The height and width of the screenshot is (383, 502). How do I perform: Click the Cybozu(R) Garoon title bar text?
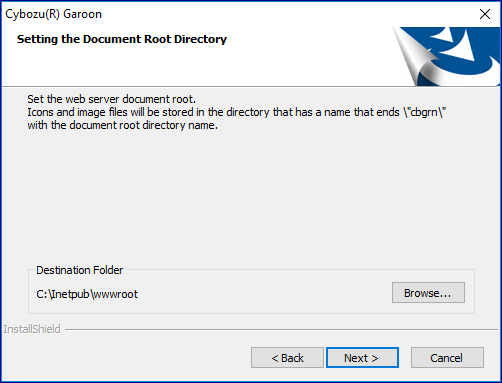(x=54, y=14)
